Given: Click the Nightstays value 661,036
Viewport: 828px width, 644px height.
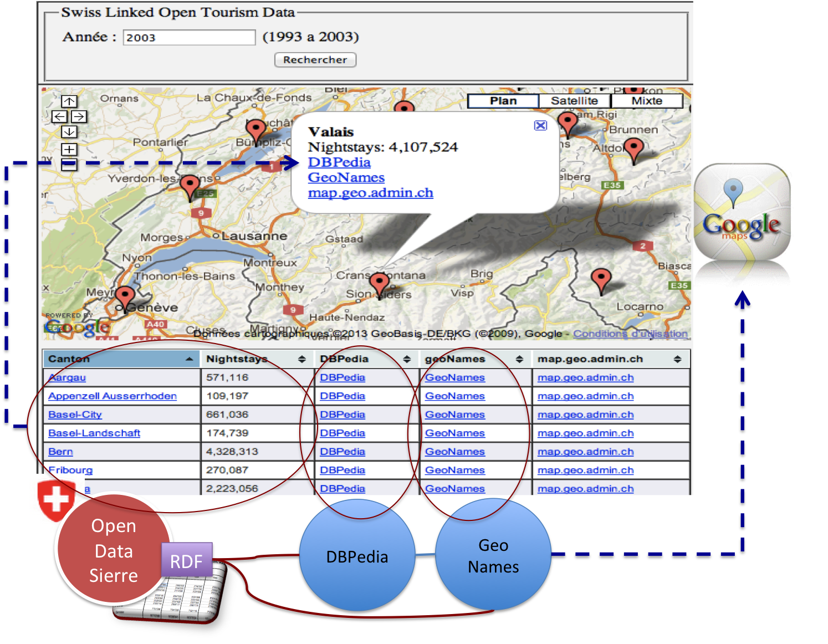Looking at the screenshot, I should 227,415.
